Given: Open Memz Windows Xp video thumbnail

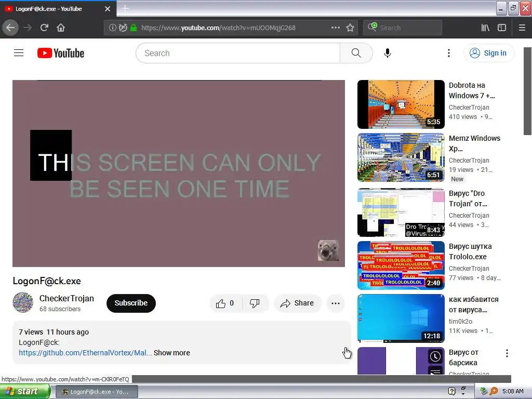Looking at the screenshot, I should (x=401, y=157).
